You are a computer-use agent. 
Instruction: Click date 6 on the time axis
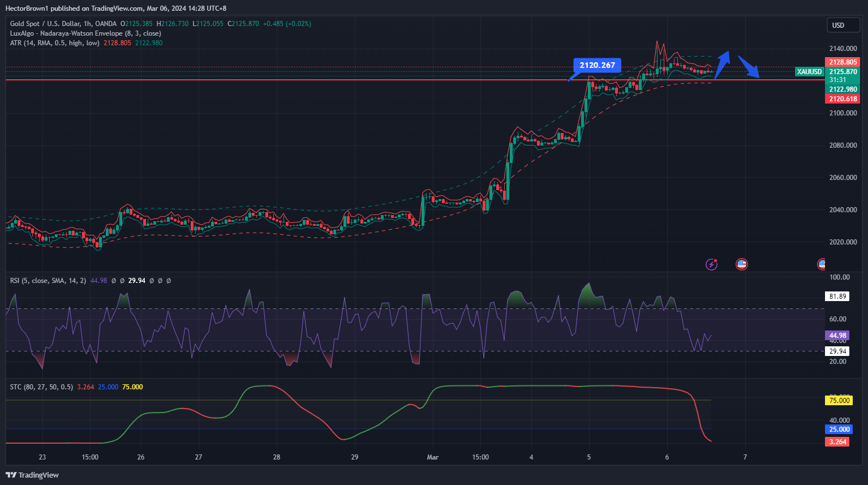(x=667, y=457)
